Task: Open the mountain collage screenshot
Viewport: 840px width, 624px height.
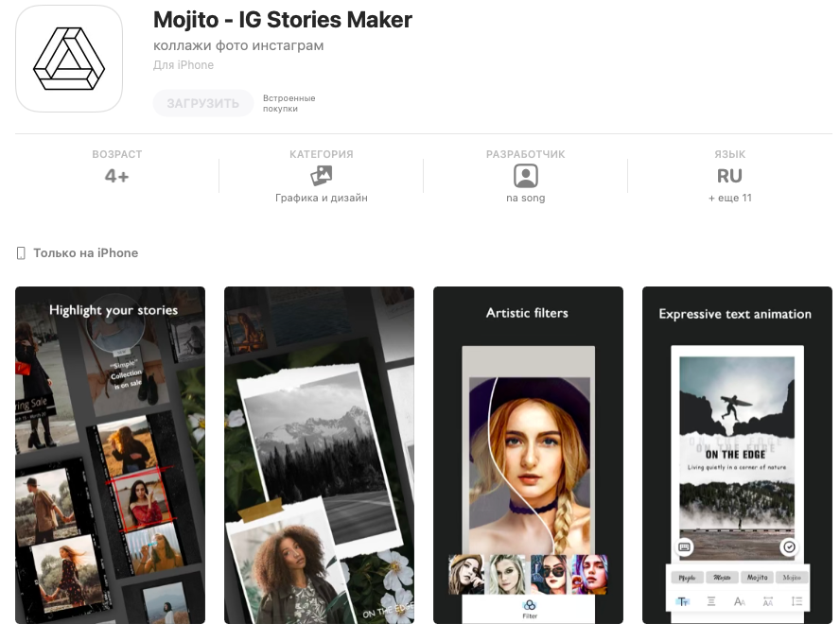Action: [x=320, y=455]
